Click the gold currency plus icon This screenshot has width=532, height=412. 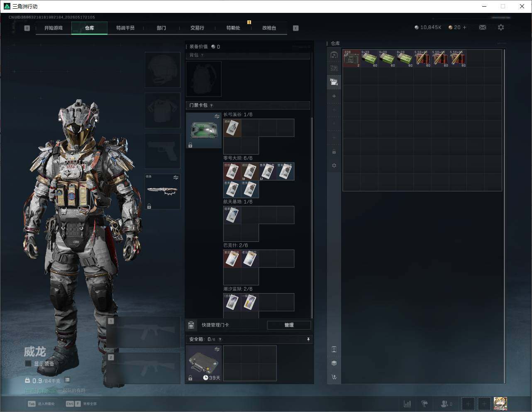coord(464,27)
